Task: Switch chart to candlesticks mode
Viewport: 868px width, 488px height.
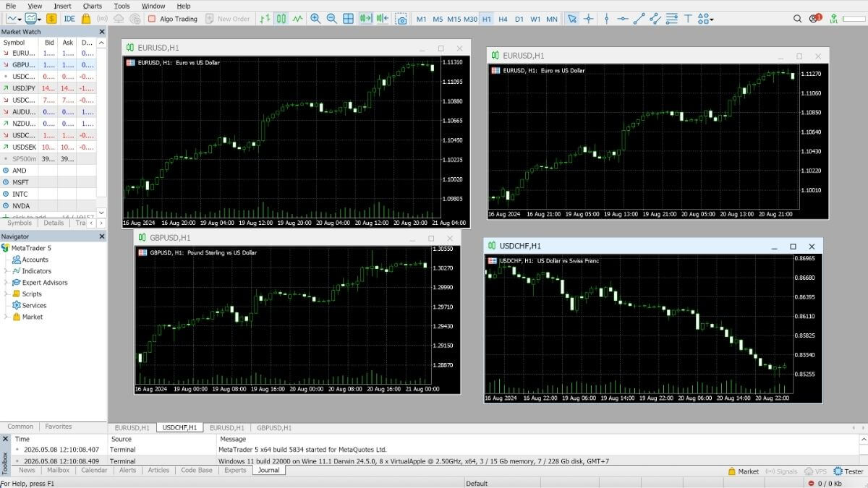Action: click(x=281, y=19)
